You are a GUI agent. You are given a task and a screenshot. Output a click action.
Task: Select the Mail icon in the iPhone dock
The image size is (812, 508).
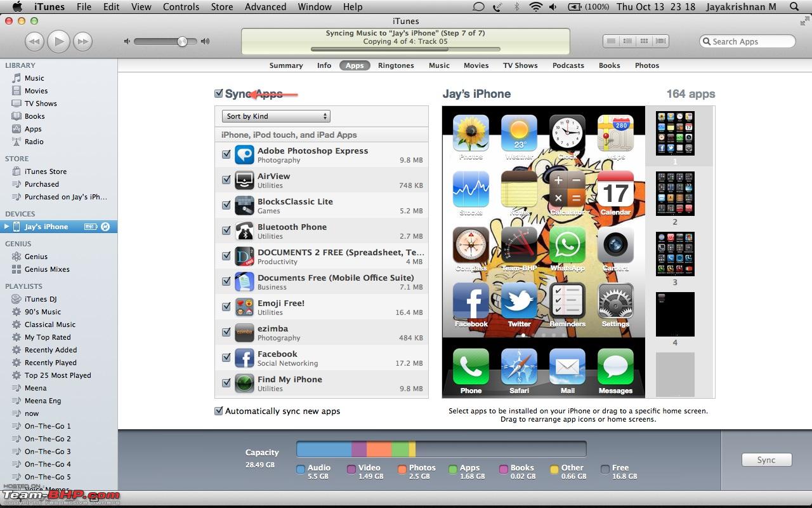[567, 367]
